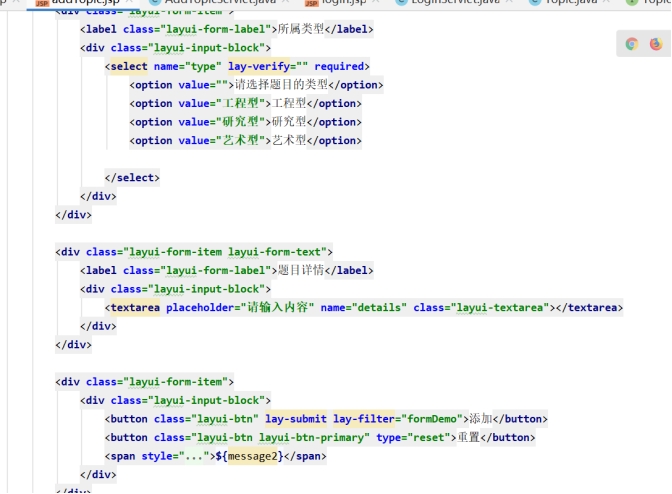Click the reset button line with 重置
The height and width of the screenshot is (494, 672).
tap(320, 437)
